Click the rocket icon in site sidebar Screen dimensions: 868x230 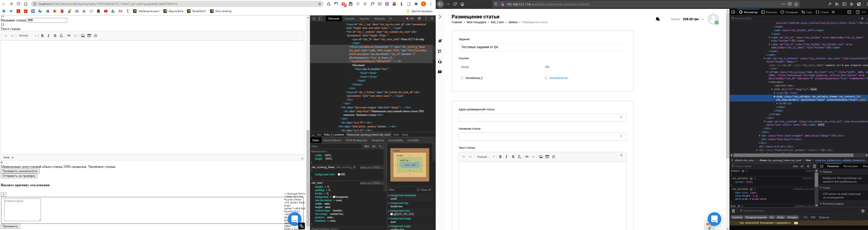coord(440,41)
